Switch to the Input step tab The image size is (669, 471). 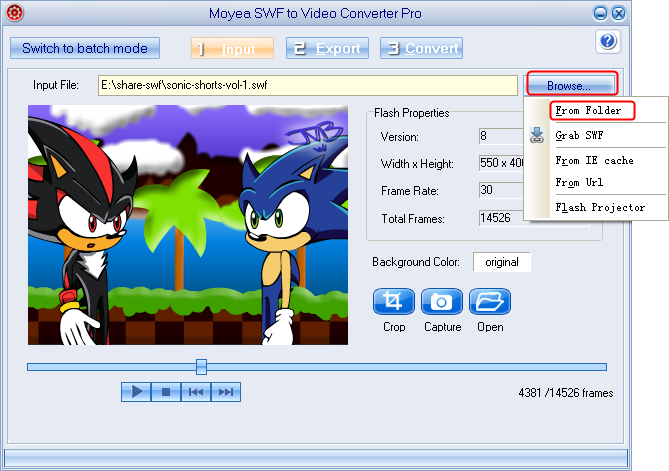[233, 48]
